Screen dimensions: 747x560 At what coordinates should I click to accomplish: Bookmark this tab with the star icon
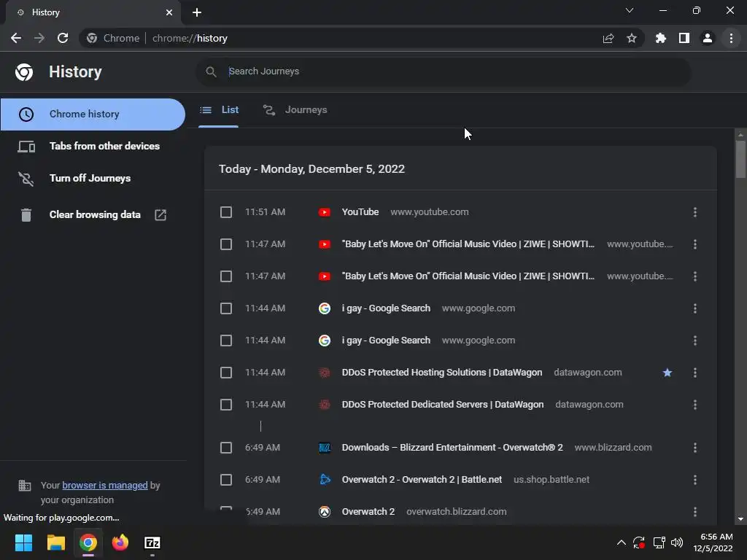pyautogui.click(x=632, y=38)
